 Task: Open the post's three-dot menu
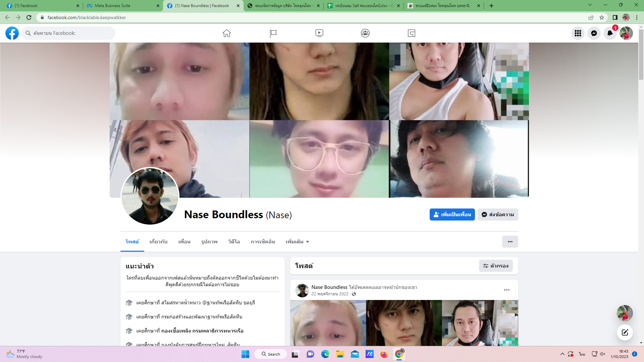tap(506, 290)
